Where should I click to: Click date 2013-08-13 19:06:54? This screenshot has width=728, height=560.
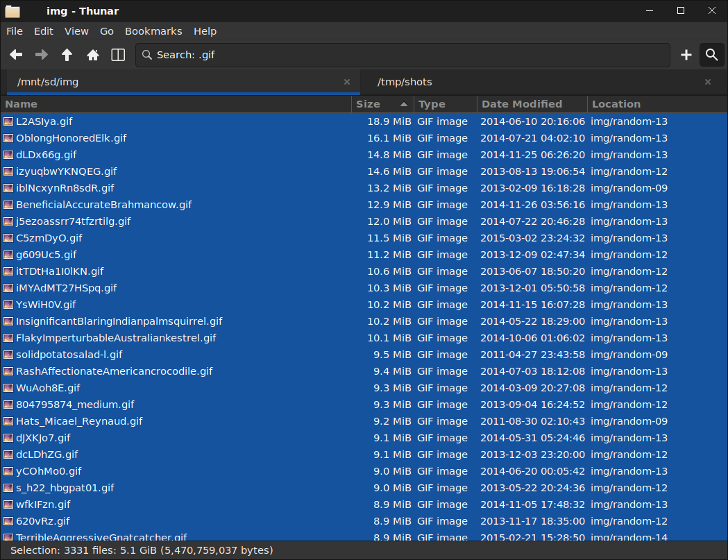click(x=532, y=172)
